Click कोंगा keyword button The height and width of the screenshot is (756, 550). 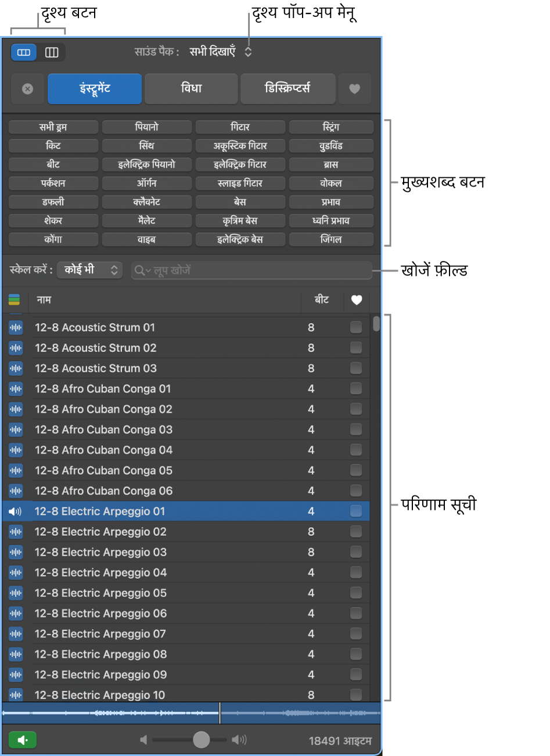(53, 239)
